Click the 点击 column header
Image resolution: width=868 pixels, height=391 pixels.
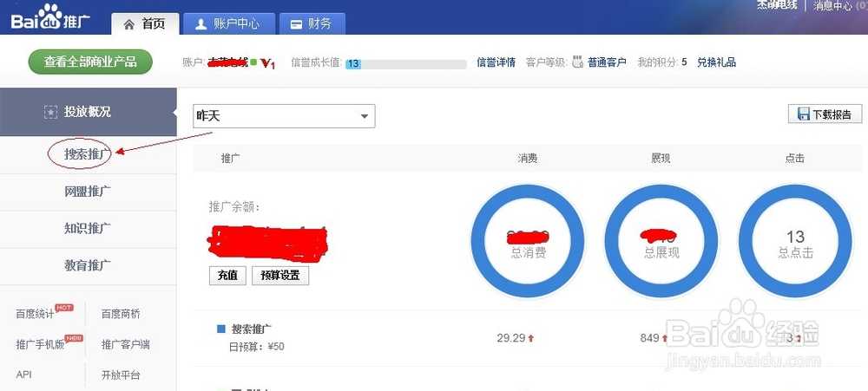point(795,159)
